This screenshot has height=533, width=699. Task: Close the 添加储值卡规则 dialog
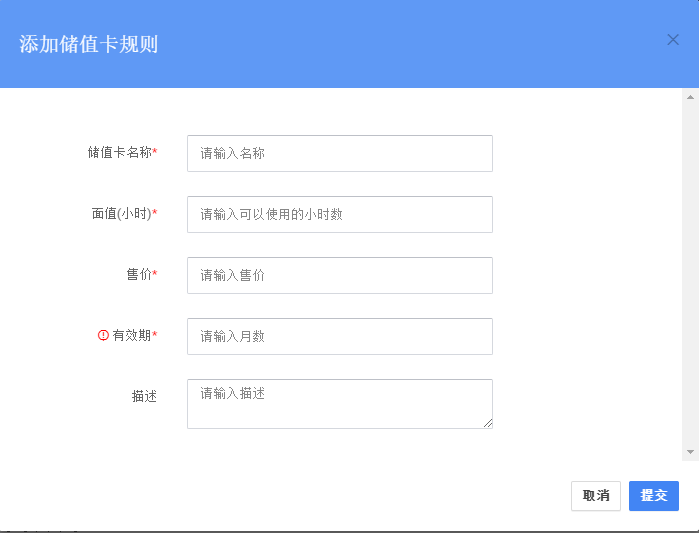673,40
